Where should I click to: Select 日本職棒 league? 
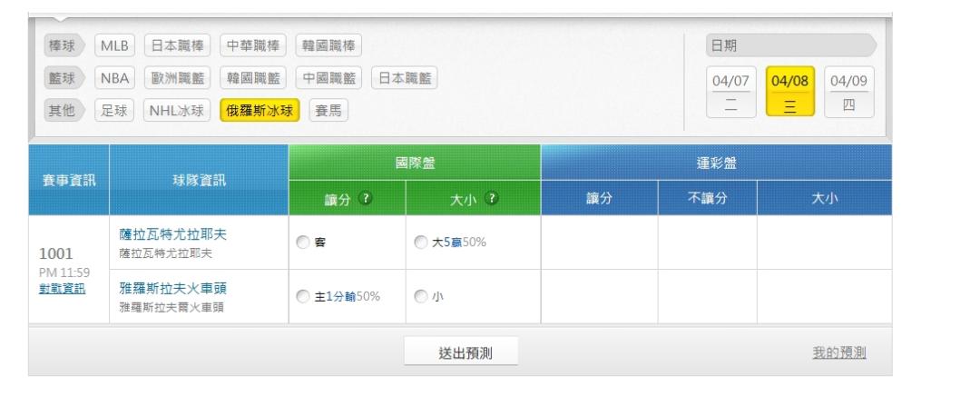(x=178, y=45)
